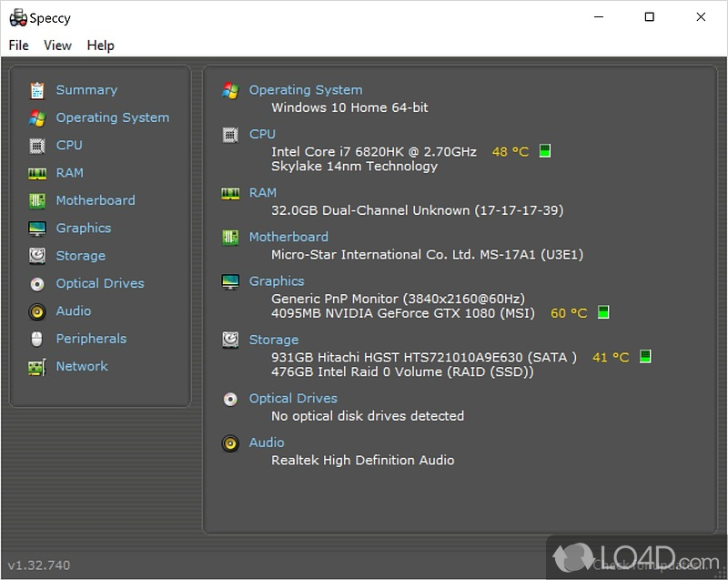This screenshot has height=580, width=728.
Task: Click 'Skylake 14nm Technology' text
Action: (354, 166)
